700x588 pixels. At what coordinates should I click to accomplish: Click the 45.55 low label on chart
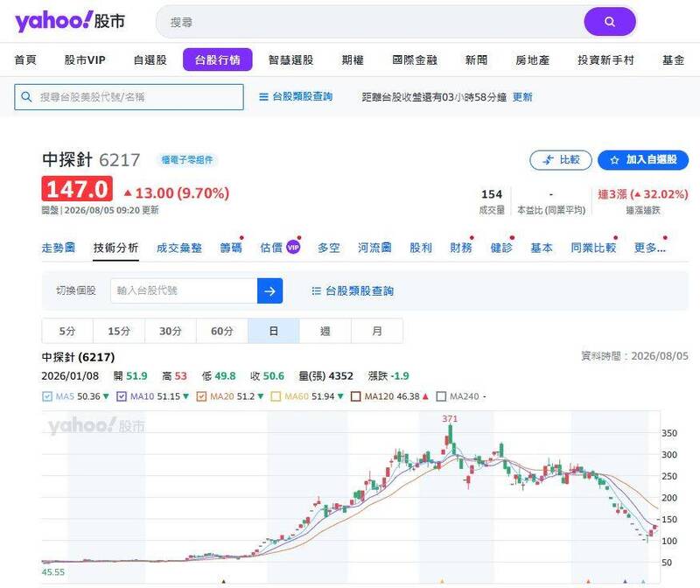(x=53, y=572)
